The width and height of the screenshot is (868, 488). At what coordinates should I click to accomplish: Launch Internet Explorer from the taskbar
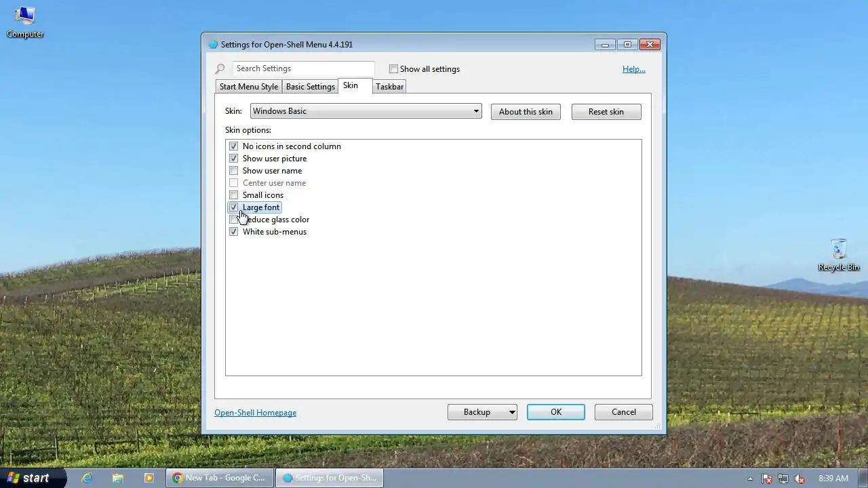(87, 478)
